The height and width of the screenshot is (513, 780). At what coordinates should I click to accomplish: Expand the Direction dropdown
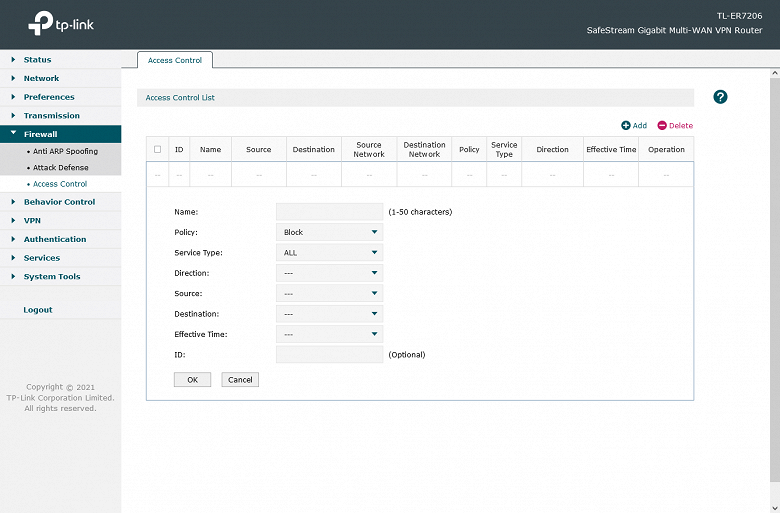329,273
